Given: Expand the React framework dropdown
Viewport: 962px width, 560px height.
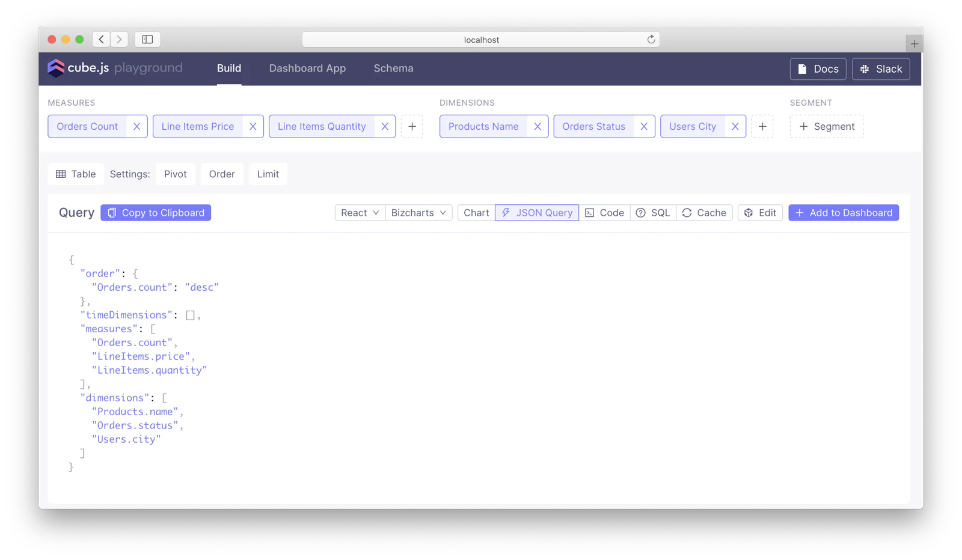Looking at the screenshot, I should click(360, 213).
